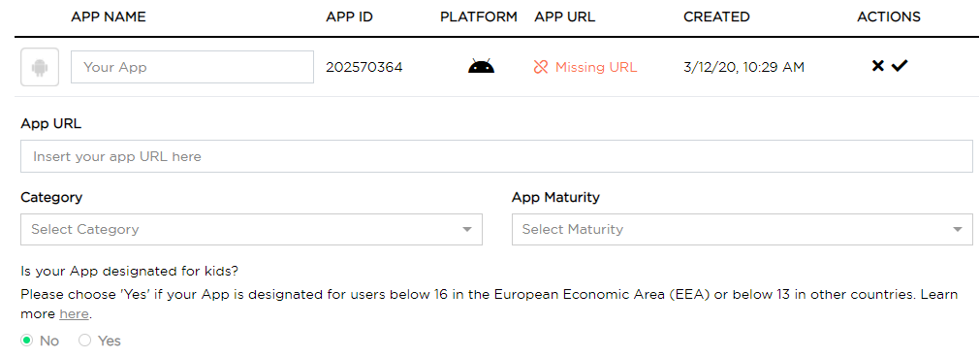Click 'Is your App designated for kids?' text

coord(130,271)
